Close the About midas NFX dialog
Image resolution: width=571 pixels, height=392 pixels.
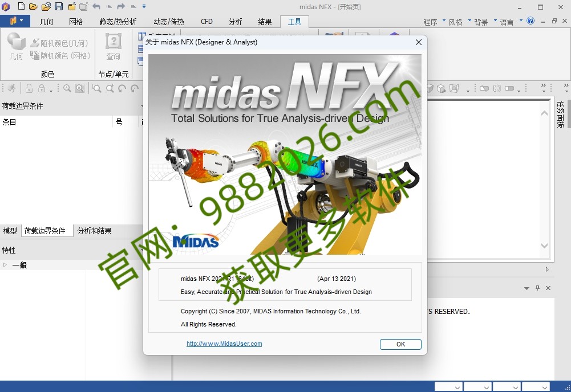(x=419, y=42)
